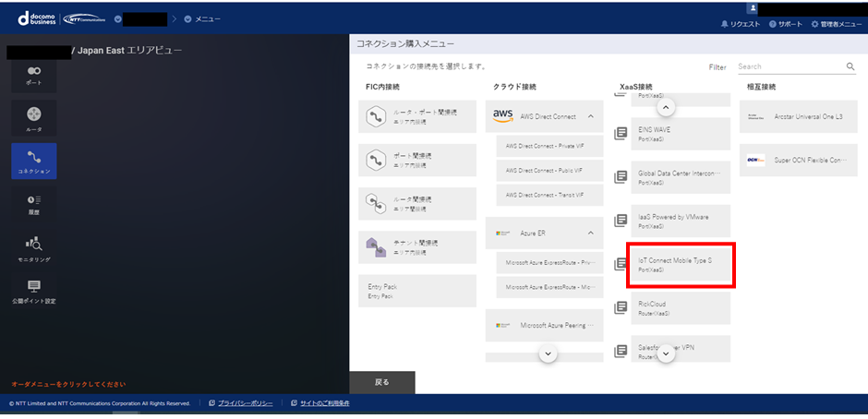
Task: Click the Azure ER Microsoft logo
Action: tap(502, 233)
